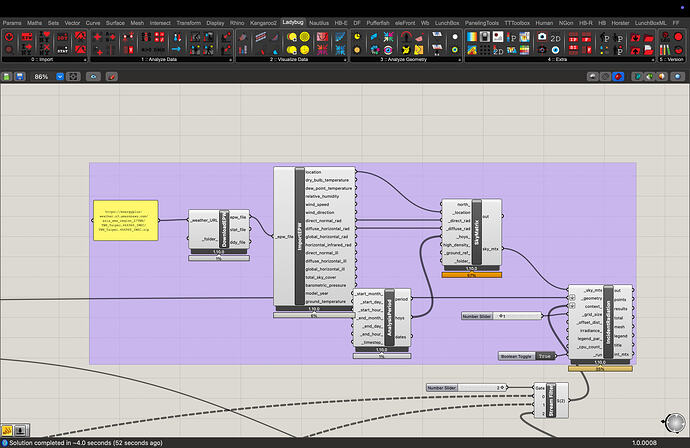This screenshot has height=448, width=690.
Task: Switch to the LunchBox tab
Action: tap(447, 23)
